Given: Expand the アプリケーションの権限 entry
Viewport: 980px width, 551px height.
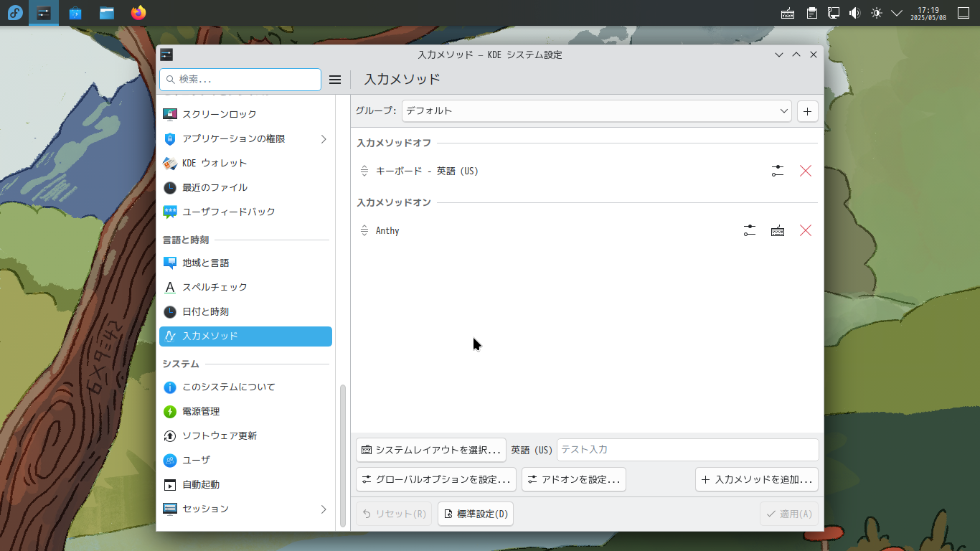Looking at the screenshot, I should [x=245, y=138].
